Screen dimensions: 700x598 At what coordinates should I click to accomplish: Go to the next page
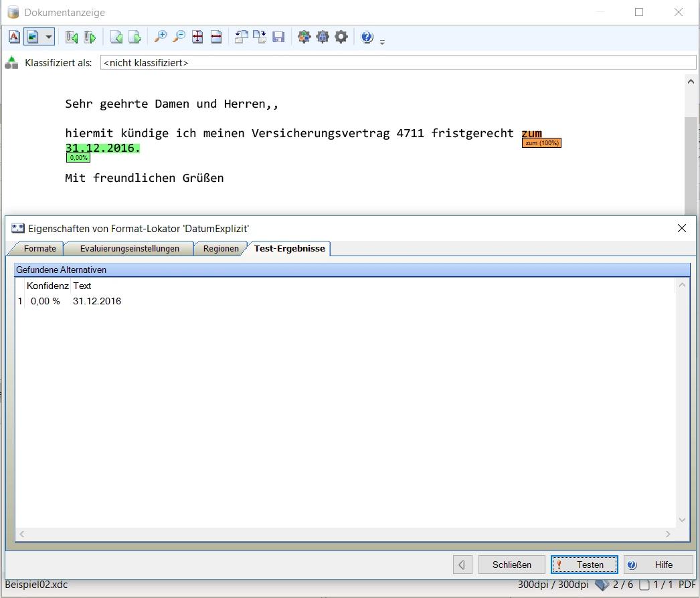pos(135,37)
